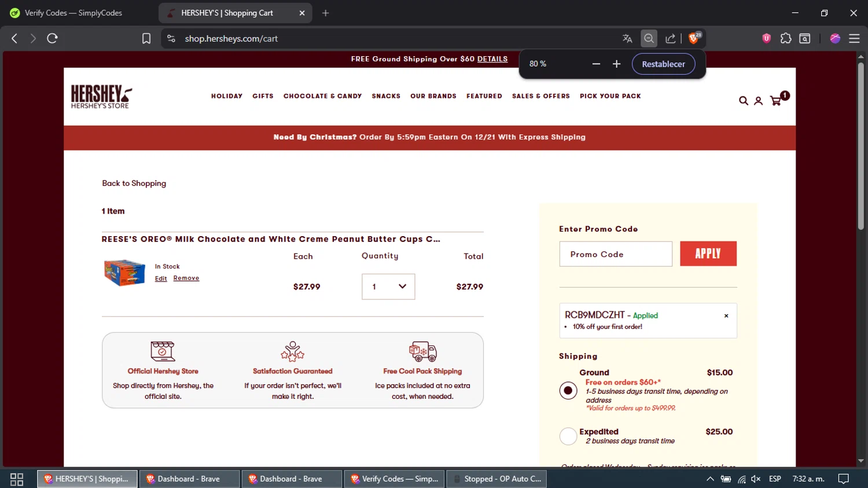Click the Reese's Oreo product title

click(271, 239)
